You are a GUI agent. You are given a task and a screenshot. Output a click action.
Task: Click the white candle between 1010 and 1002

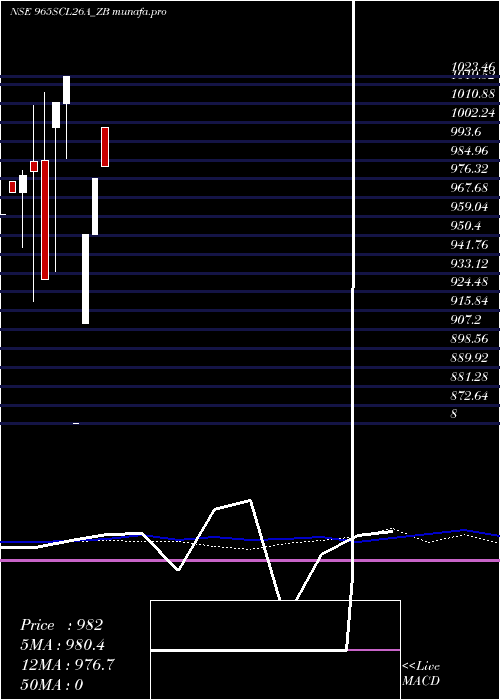pyautogui.click(x=56, y=115)
